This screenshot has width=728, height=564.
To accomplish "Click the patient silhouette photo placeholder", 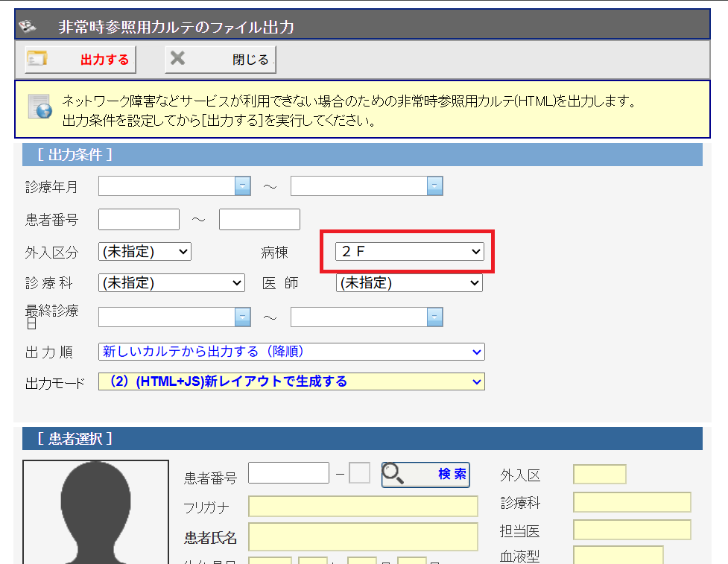I will pyautogui.click(x=95, y=514).
